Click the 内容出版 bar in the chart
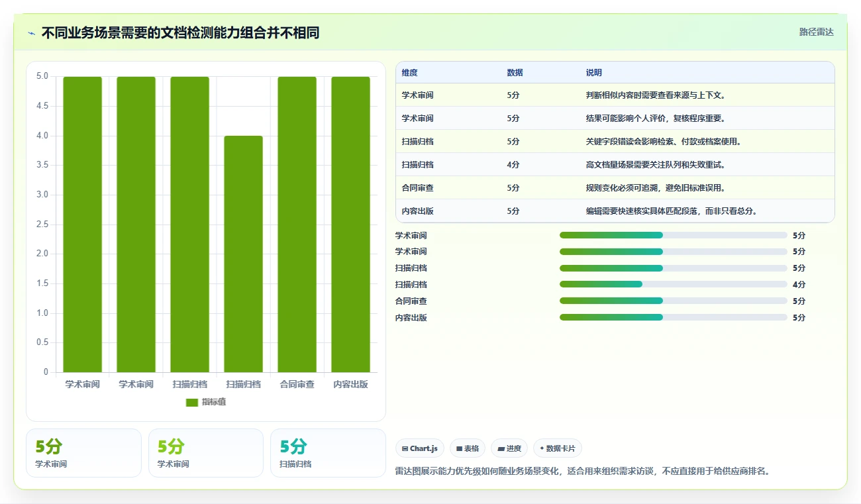 coord(350,225)
